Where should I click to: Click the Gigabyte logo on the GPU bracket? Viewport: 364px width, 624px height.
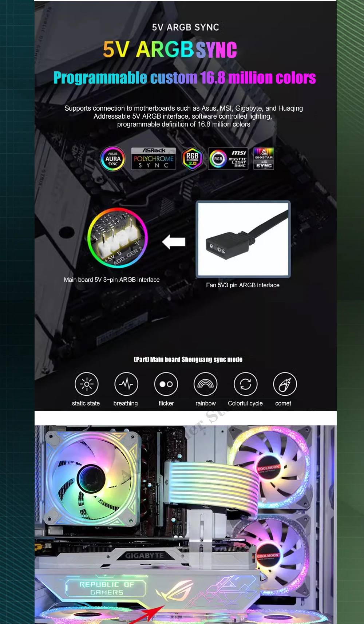coord(145,556)
